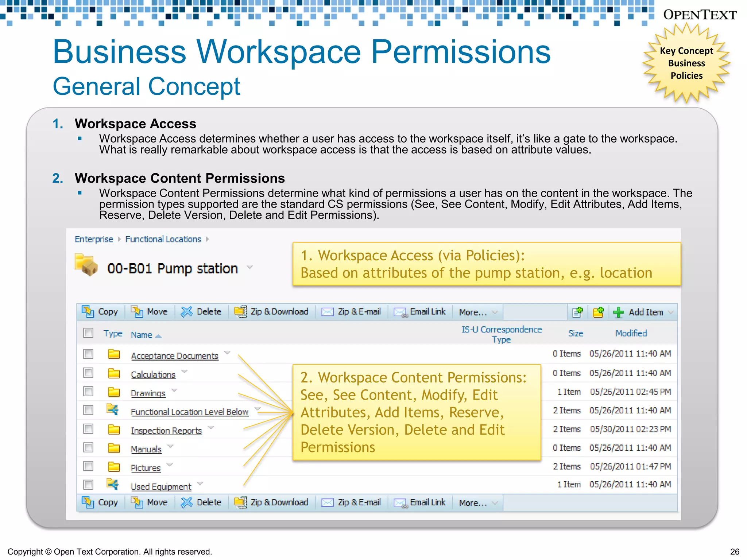
Task: Click the 00-B01 Pump station workspace title
Action: coord(173,269)
